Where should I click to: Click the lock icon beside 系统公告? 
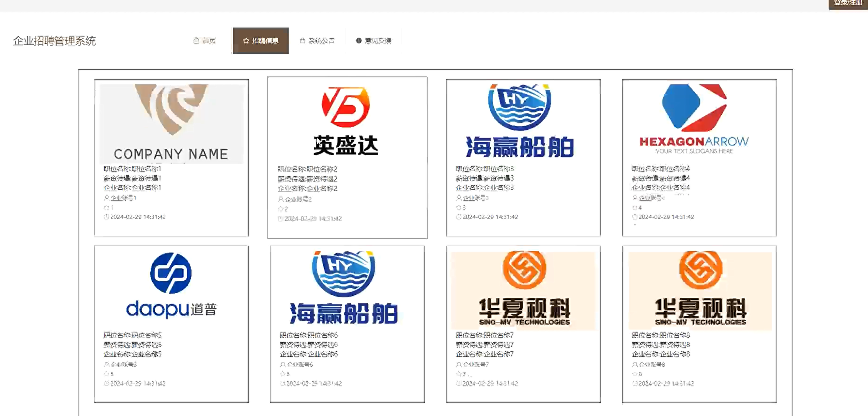click(303, 41)
